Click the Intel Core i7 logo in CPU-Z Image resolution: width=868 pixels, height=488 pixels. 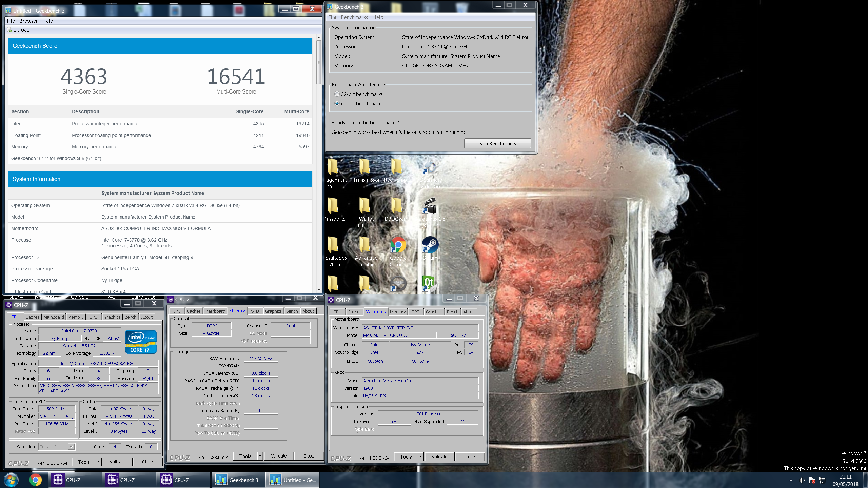141,342
